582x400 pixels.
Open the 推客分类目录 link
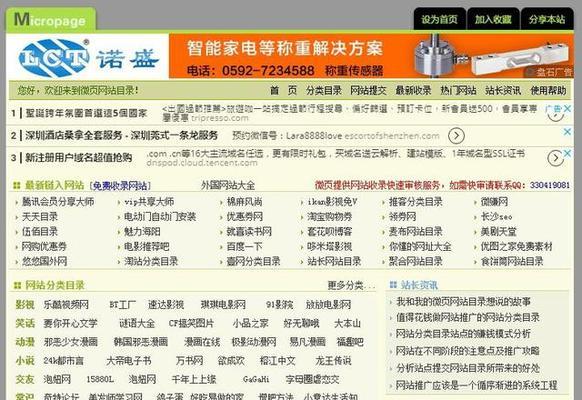pyautogui.click(x=416, y=202)
